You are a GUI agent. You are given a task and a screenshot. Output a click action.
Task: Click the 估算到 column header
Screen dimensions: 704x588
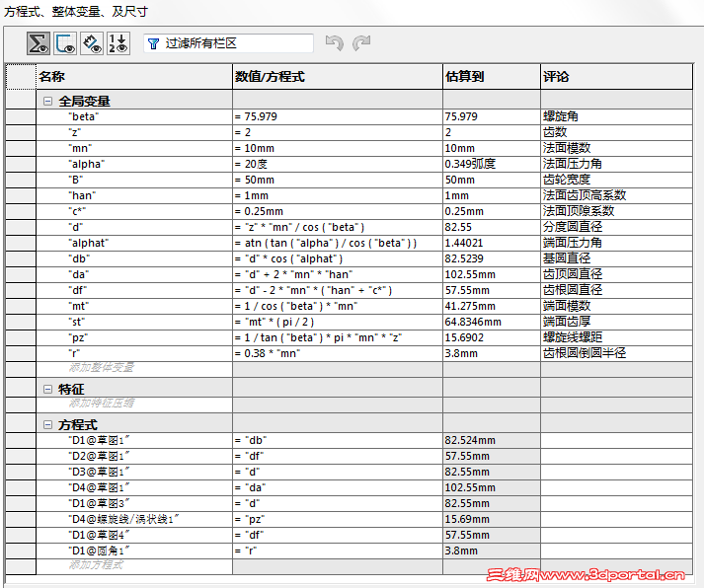[x=492, y=77]
